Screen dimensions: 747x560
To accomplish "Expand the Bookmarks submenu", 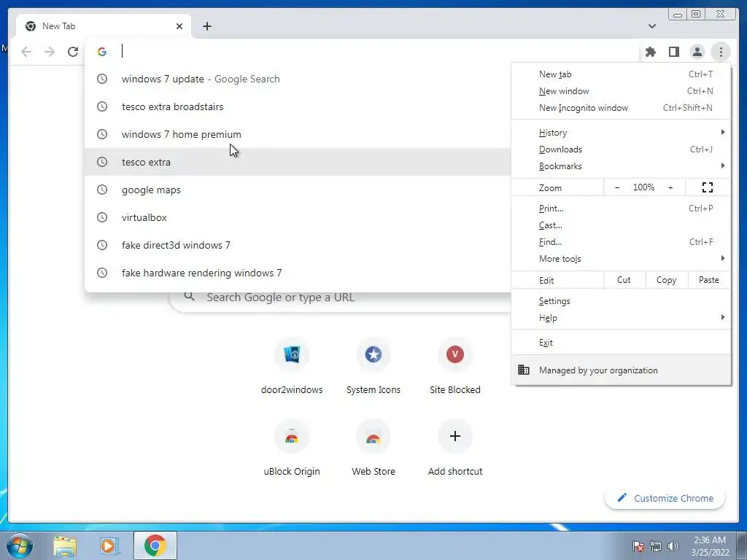I will [621, 166].
